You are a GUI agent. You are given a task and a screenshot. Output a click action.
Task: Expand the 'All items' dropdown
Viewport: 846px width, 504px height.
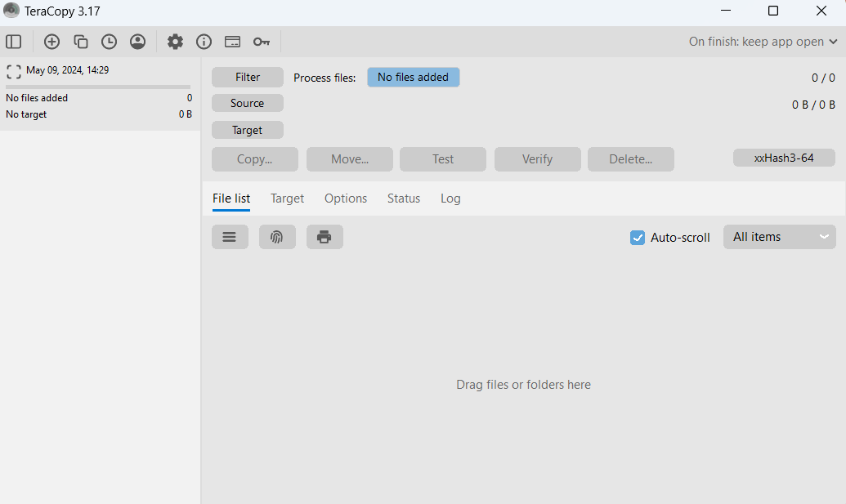(779, 237)
